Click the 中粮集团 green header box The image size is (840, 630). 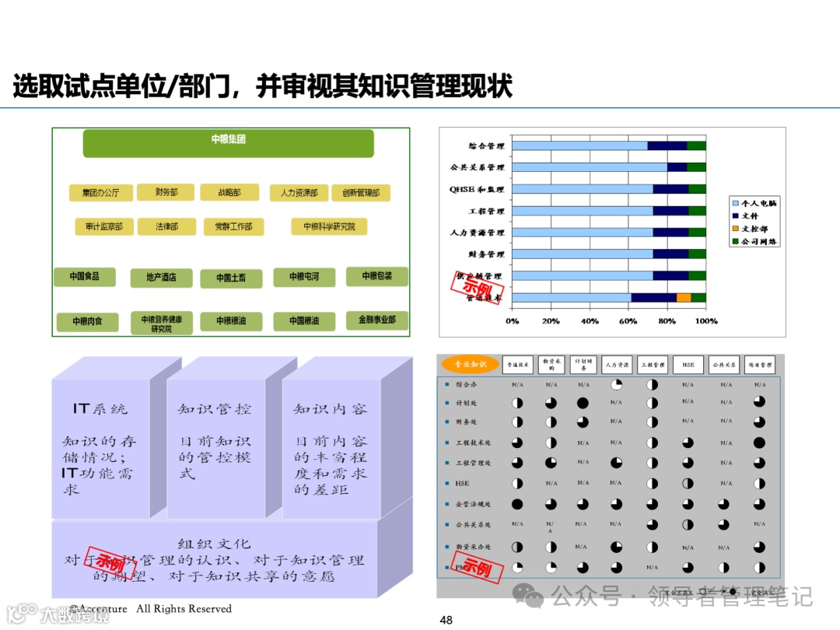tap(228, 143)
